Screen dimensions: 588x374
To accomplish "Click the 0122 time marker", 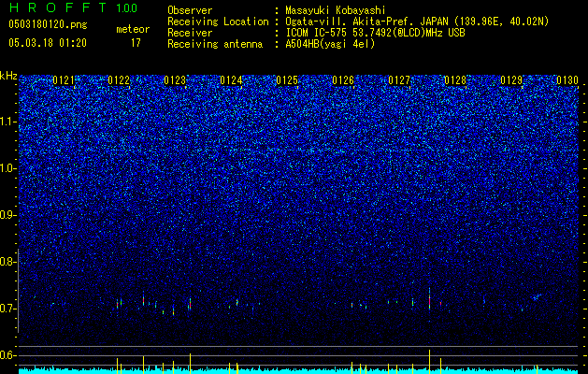I will point(119,80).
